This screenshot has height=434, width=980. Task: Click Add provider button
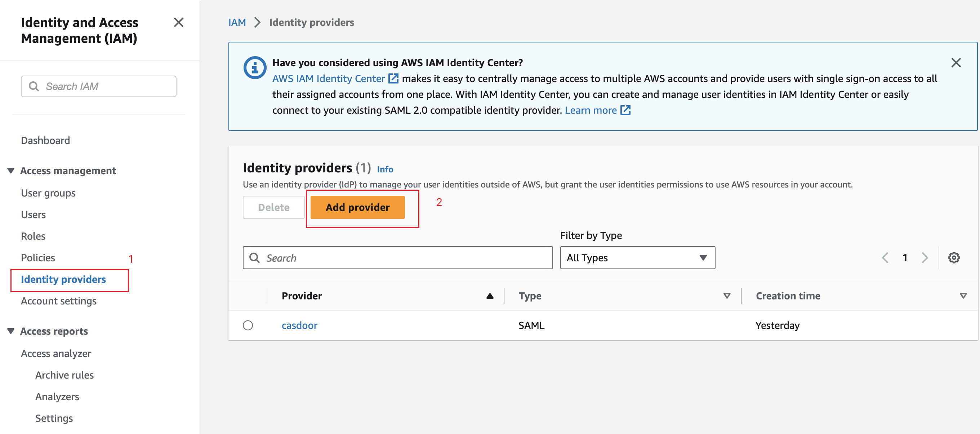357,206
